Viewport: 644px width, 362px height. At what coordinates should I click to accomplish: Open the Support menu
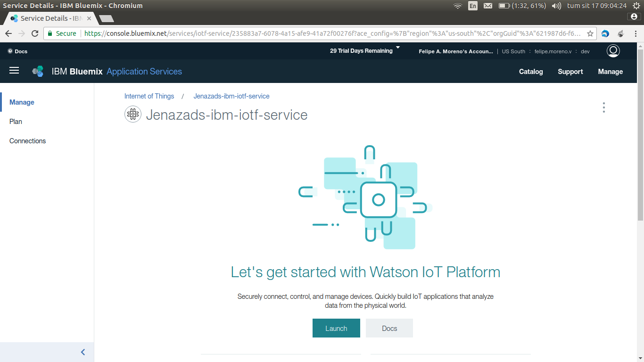(x=570, y=72)
